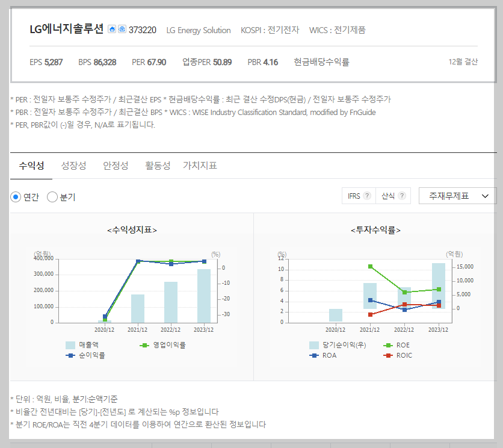The image size is (503, 448).
Task: Click the 2021/12 매출액 bar
Action: 138,308
